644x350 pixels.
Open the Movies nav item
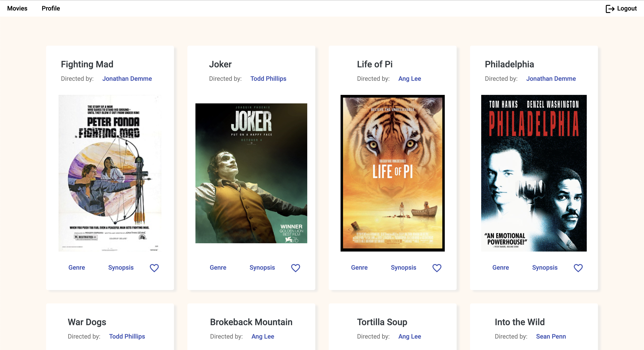[17, 8]
